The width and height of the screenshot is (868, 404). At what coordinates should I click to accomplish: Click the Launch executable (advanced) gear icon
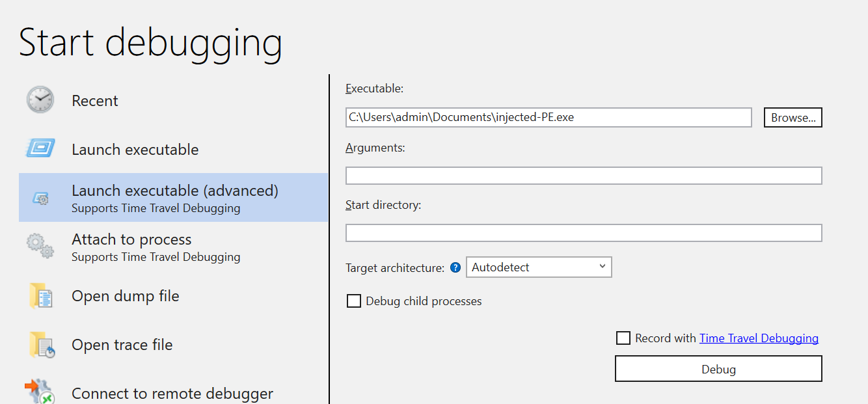40,198
